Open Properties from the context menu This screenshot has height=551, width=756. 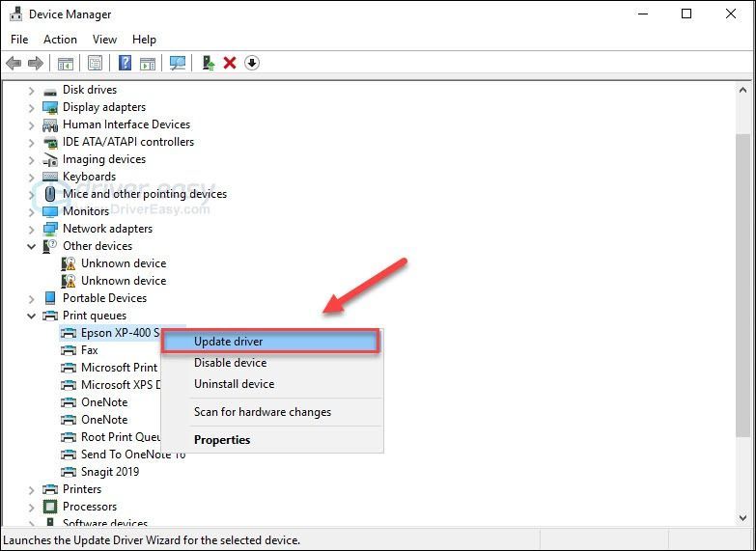(x=272, y=440)
